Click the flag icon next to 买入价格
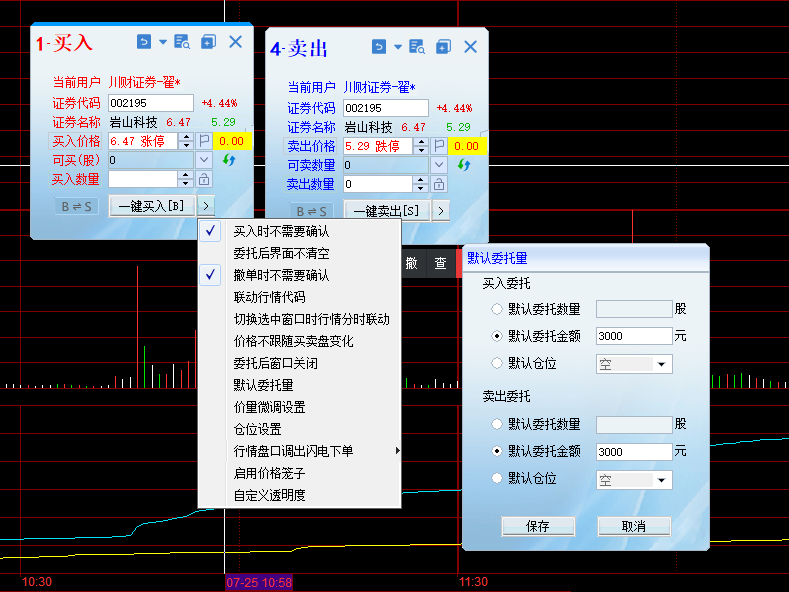789x592 pixels. [204, 141]
